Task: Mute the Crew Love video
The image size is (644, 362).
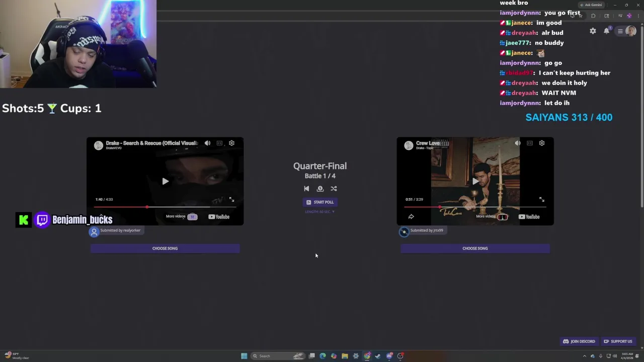Action: pyautogui.click(x=517, y=143)
